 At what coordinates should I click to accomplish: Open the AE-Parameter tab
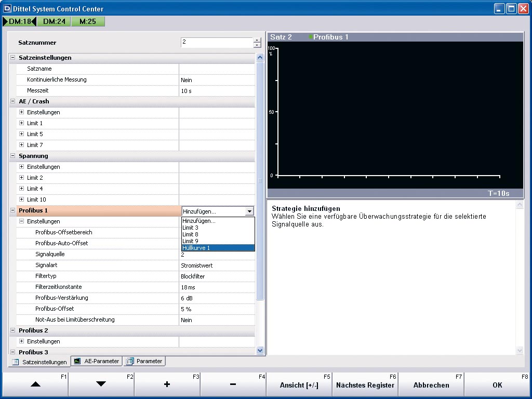click(97, 361)
